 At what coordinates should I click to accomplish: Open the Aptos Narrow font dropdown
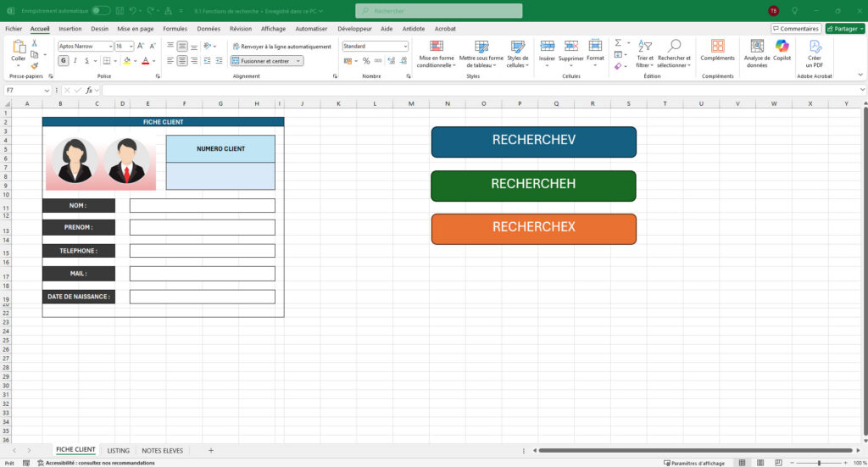pyautogui.click(x=85, y=47)
